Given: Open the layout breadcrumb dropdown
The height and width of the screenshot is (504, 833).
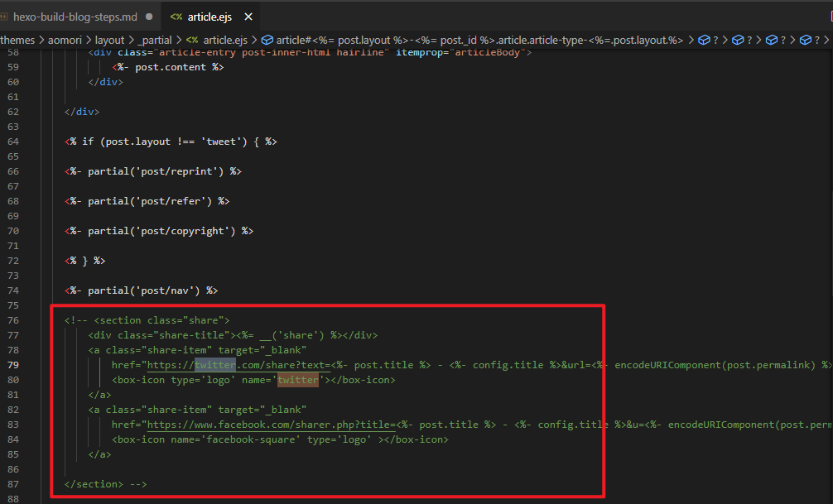Looking at the screenshot, I should point(109,40).
